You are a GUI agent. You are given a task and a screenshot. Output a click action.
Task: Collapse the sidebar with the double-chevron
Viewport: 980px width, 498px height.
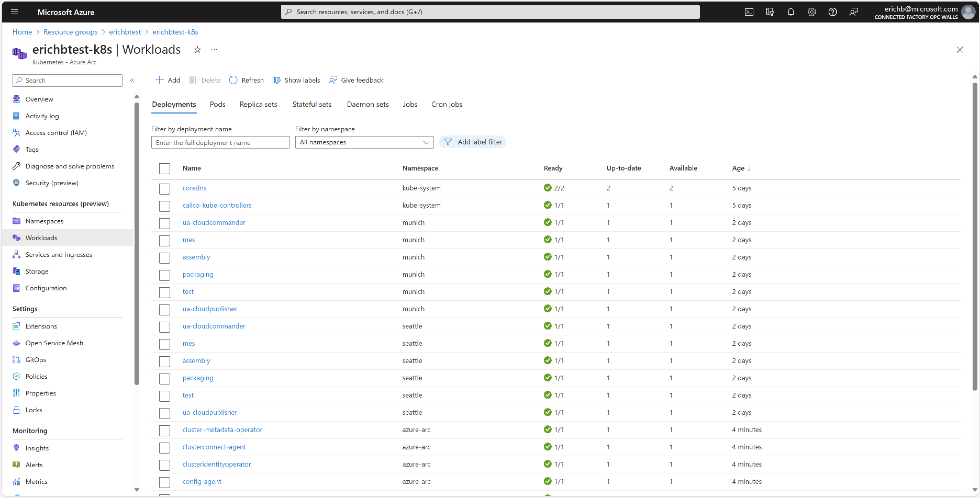[132, 81]
